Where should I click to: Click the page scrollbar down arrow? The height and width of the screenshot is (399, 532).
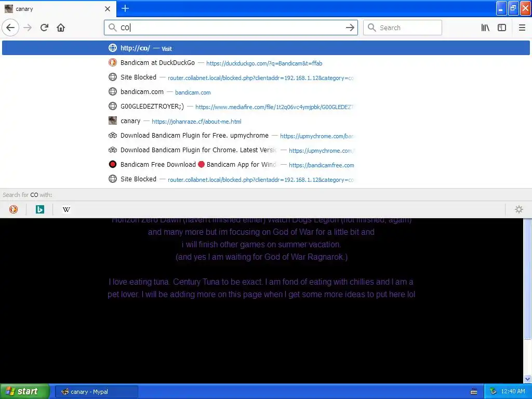[x=527, y=379]
